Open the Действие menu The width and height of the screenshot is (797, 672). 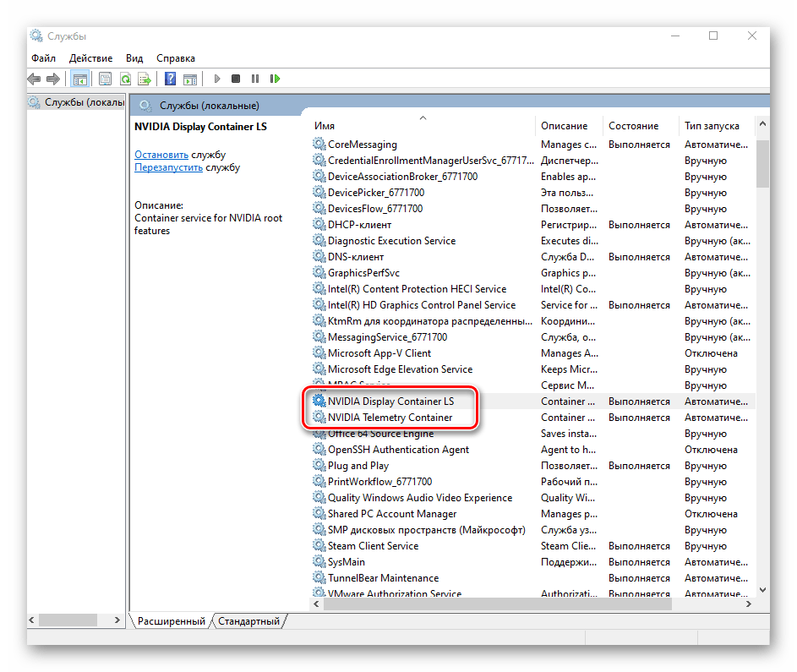point(90,58)
